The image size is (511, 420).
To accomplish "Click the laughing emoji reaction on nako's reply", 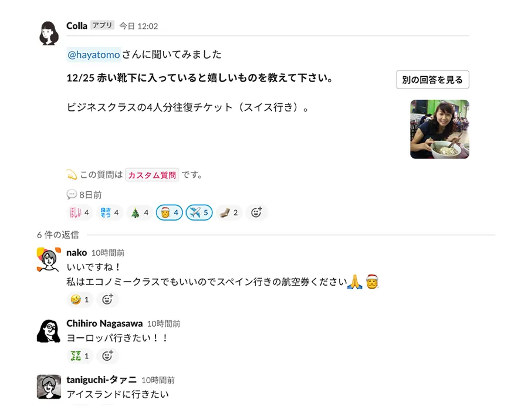I will coord(80,299).
